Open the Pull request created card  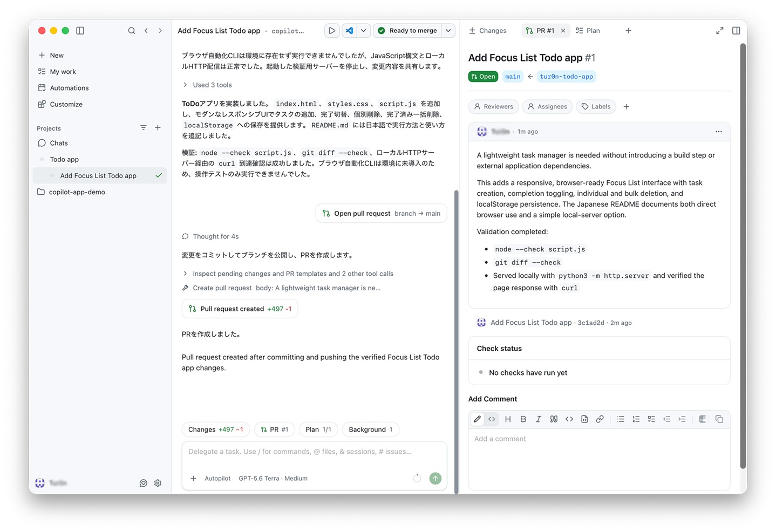point(240,309)
